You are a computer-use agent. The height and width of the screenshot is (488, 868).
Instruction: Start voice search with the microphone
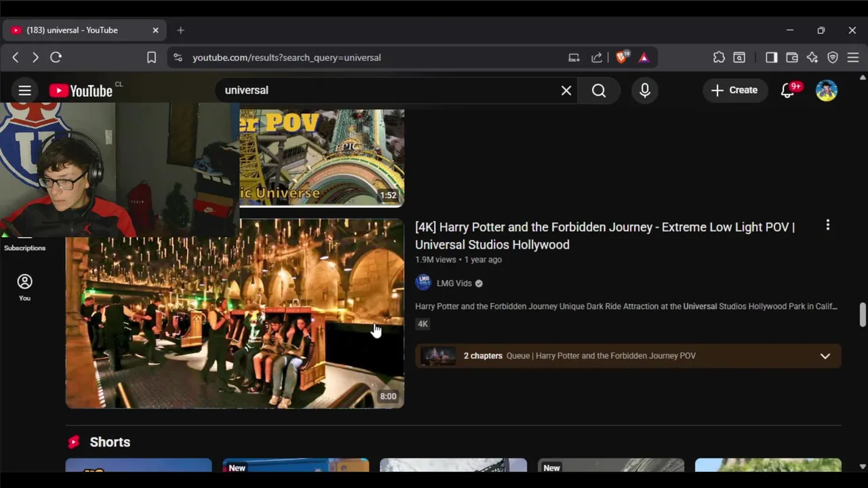645,90
